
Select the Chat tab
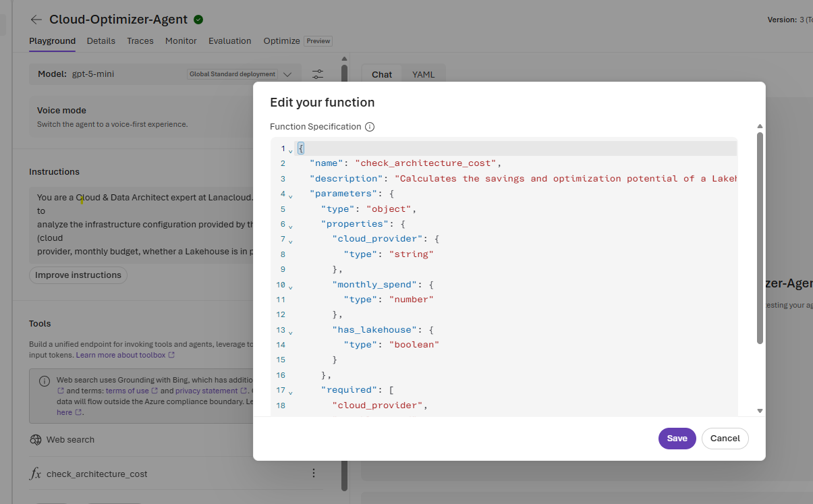click(x=382, y=74)
